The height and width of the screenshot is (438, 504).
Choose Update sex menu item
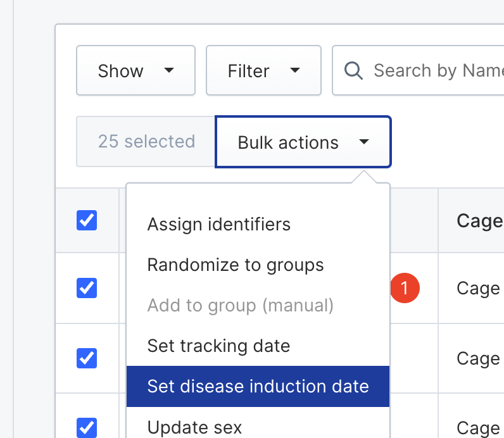click(258, 424)
